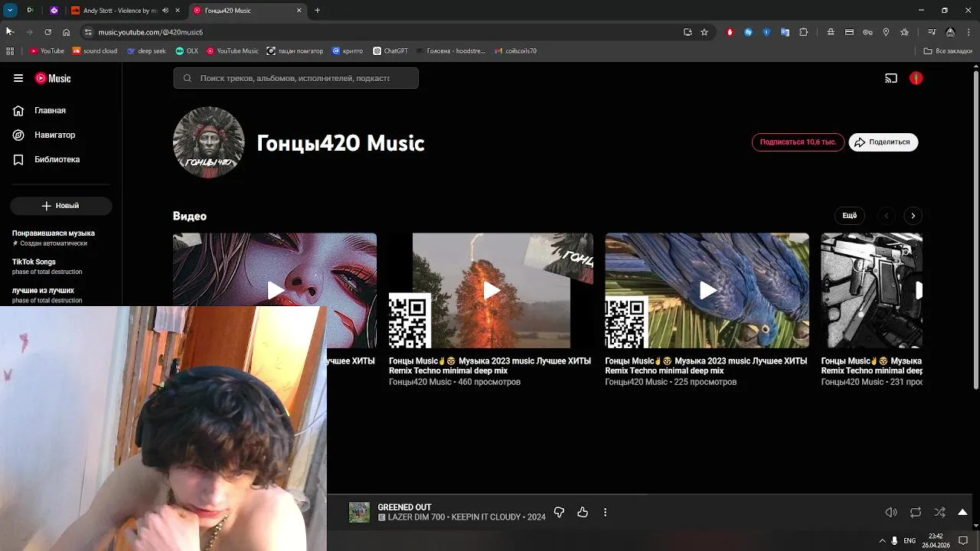Go to browser home page
Screen dimensions: 980x551
tap(67, 32)
